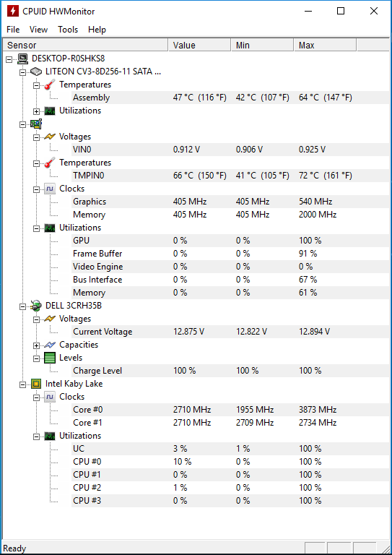Image resolution: width=392 pixels, height=555 pixels.
Task: Click the graphics card icon in tree
Action: point(36,124)
